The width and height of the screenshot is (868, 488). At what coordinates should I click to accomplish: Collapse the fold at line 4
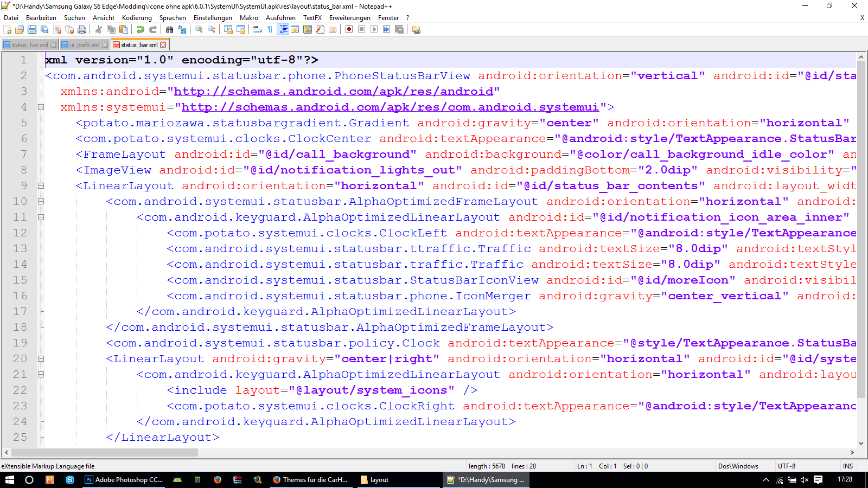pyautogui.click(x=41, y=107)
